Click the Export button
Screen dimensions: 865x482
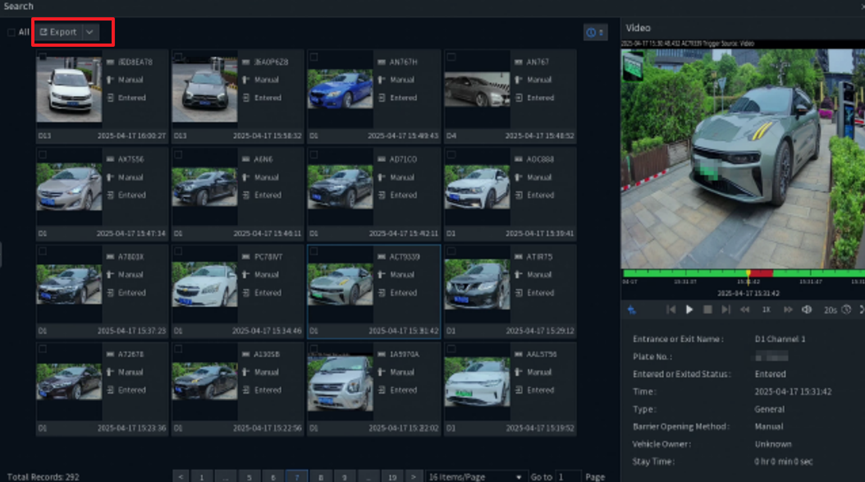click(58, 32)
